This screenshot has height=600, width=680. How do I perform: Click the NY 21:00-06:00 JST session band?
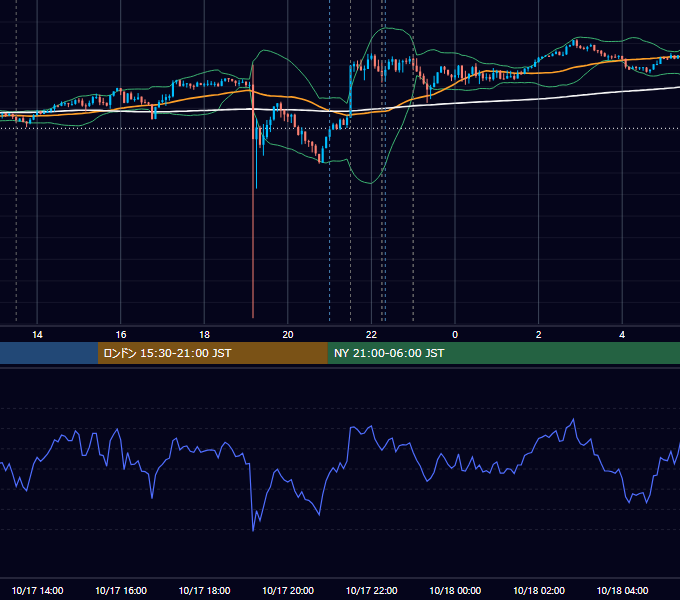pos(503,353)
